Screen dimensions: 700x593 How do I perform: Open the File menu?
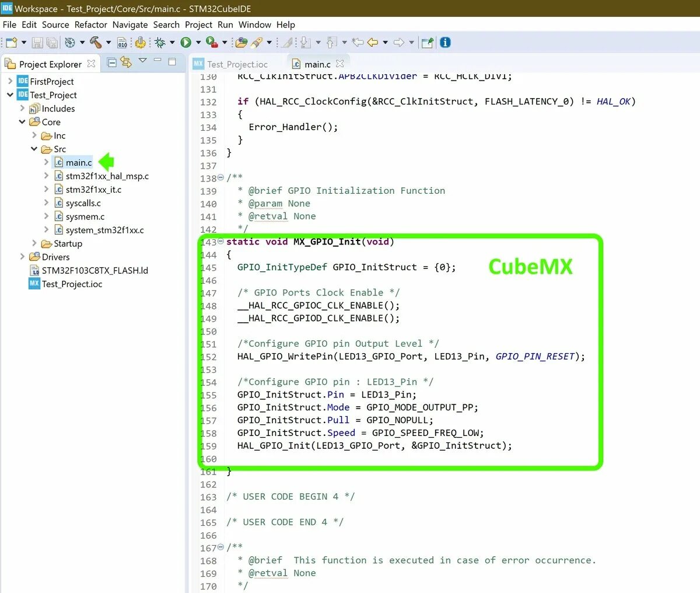pyautogui.click(x=9, y=25)
